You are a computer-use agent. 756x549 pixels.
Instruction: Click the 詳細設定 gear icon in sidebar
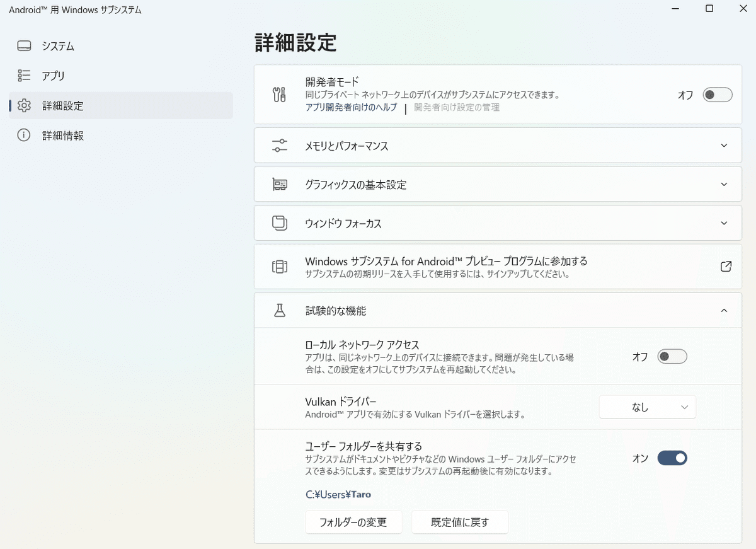tap(24, 106)
